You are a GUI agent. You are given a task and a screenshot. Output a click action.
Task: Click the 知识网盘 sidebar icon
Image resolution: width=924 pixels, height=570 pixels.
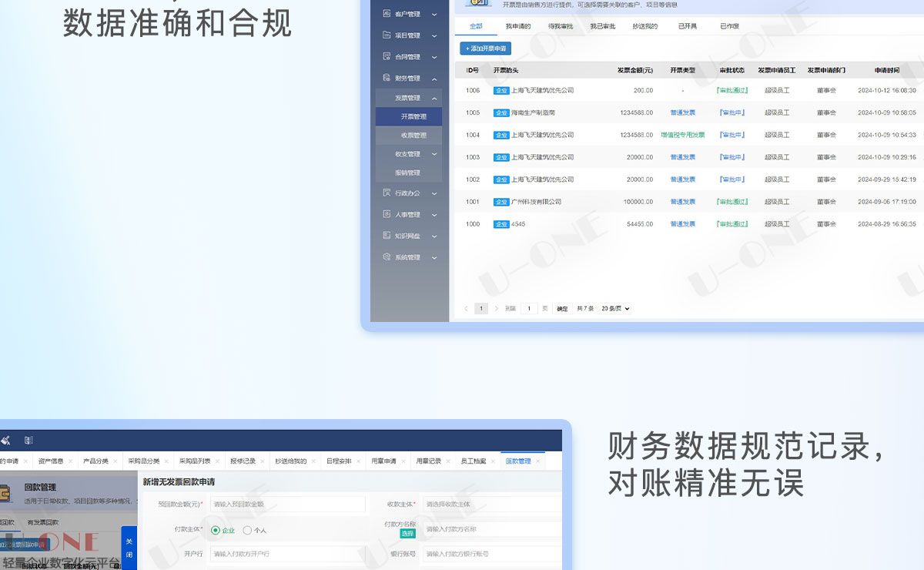pyautogui.click(x=387, y=236)
